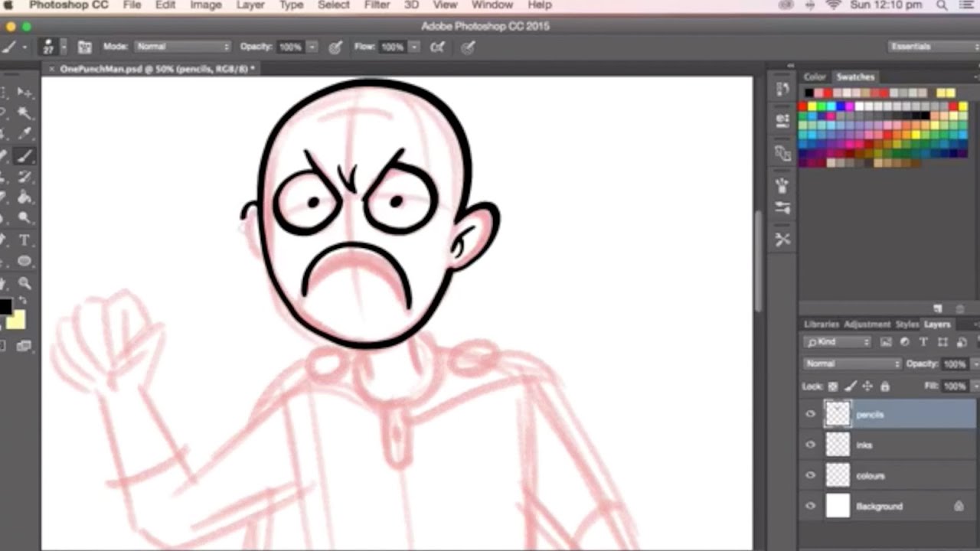The width and height of the screenshot is (980, 551).
Task: Open the Image menu
Action: 205,5
